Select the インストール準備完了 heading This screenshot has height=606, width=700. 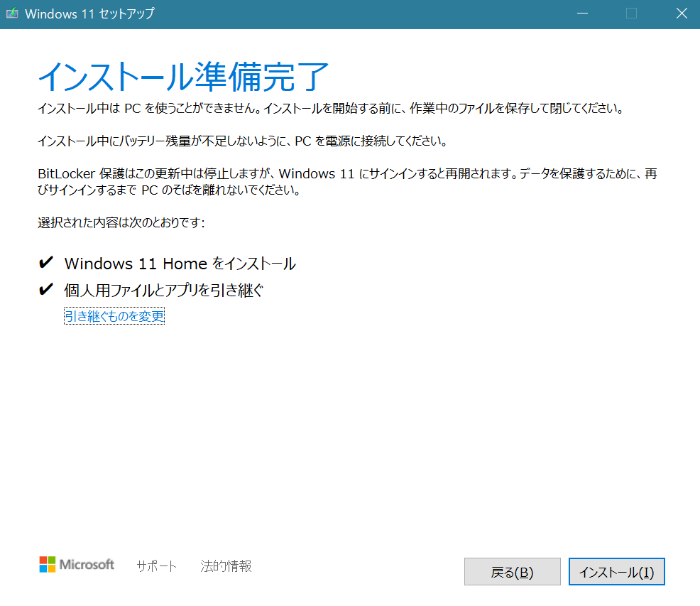(183, 77)
